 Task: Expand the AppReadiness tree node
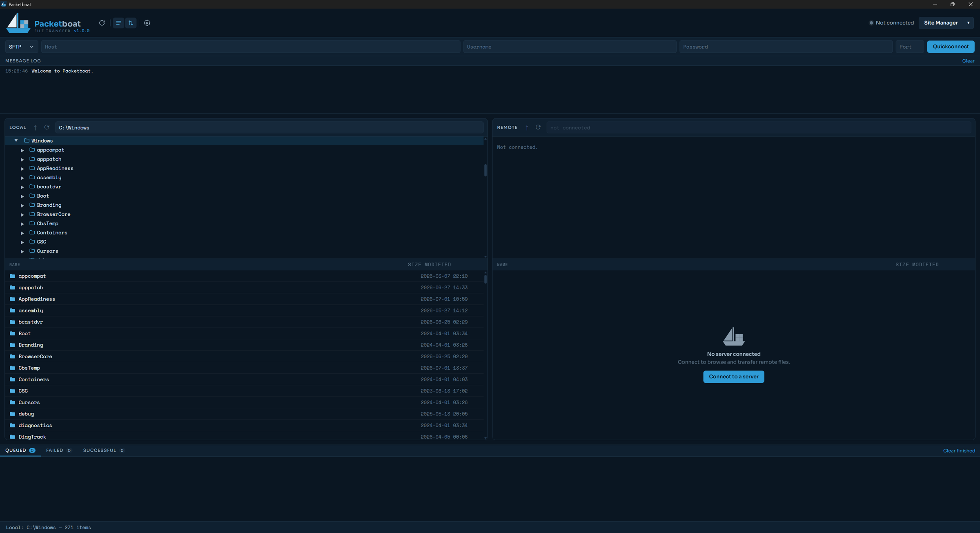pyautogui.click(x=22, y=169)
